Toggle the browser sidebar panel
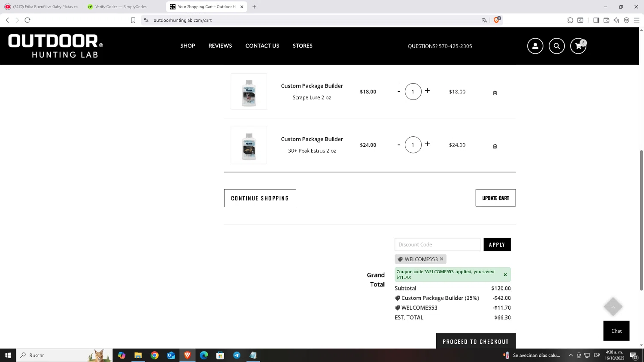Image resolution: width=644 pixels, height=362 pixels. [x=596, y=20]
